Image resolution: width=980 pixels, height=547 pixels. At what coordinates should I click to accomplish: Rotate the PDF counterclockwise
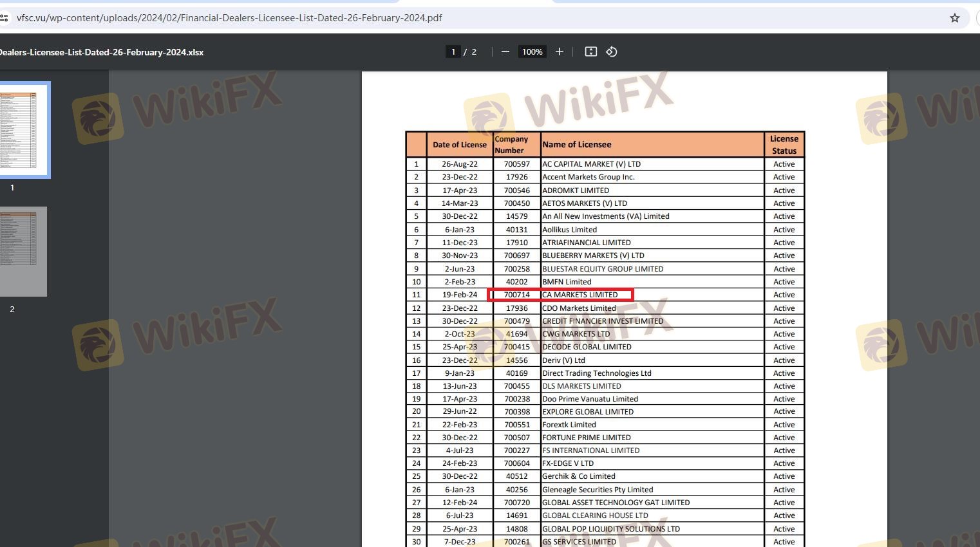pos(612,51)
